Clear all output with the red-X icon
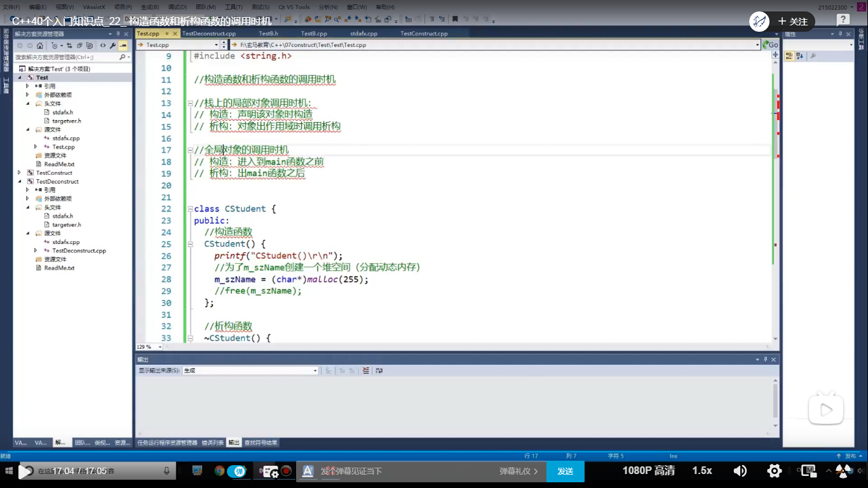Viewport: 868px width, 488px height. 366,370
